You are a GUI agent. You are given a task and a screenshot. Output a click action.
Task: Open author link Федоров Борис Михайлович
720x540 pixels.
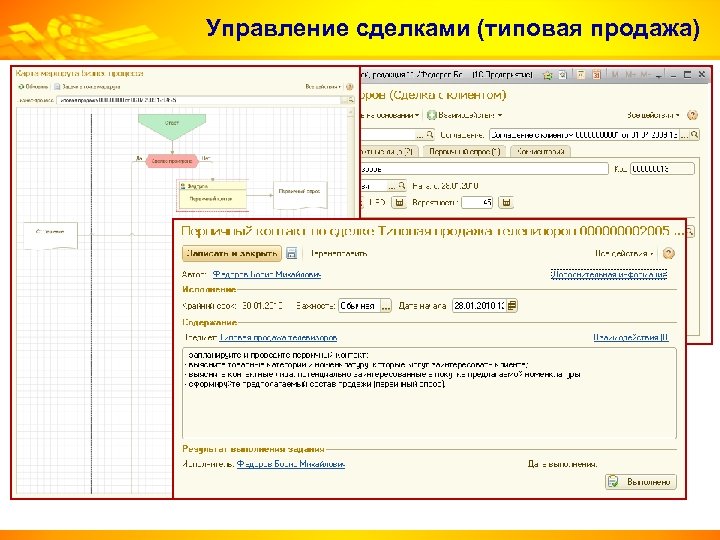click(266, 275)
